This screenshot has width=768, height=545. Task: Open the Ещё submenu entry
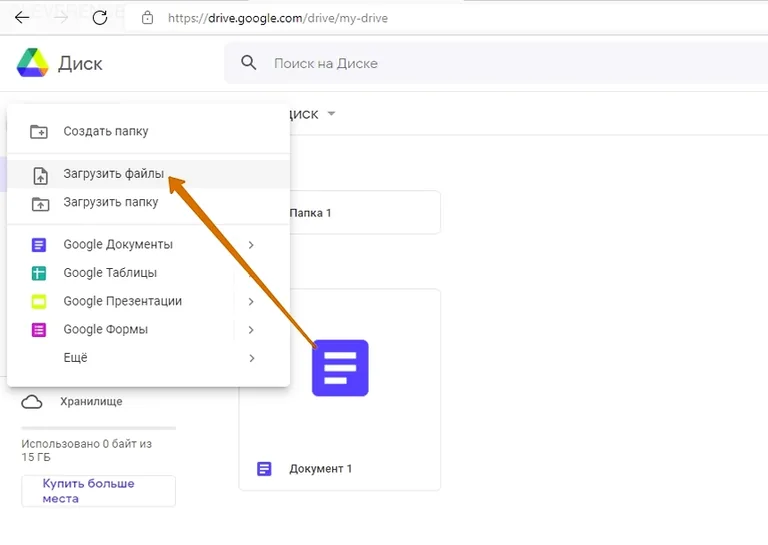coord(148,358)
